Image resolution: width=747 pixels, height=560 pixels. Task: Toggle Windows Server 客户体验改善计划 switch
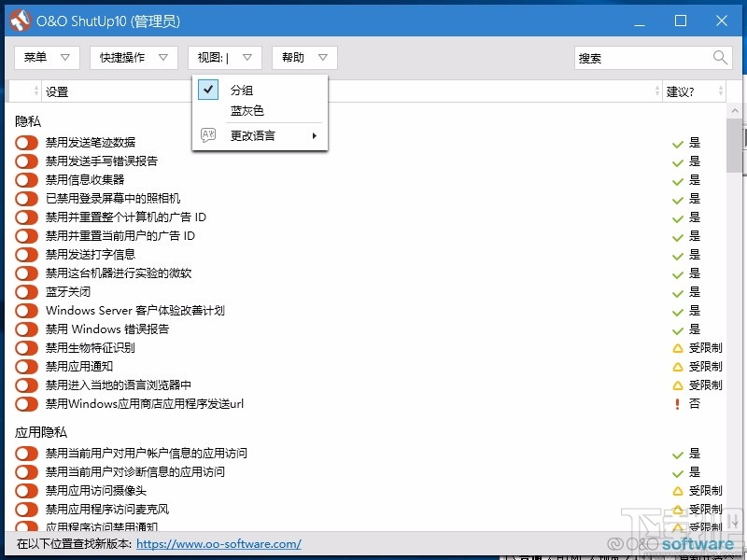pos(26,311)
